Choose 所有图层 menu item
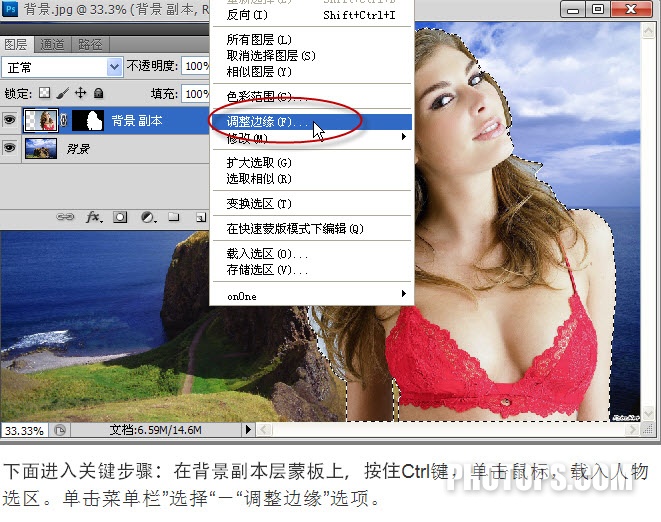The width and height of the screenshot is (661, 522). [x=312, y=40]
